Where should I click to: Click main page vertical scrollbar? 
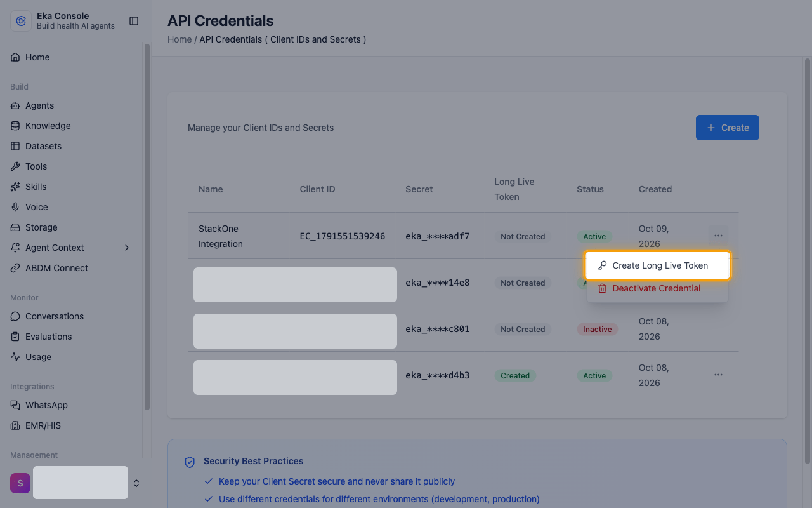[807, 260]
